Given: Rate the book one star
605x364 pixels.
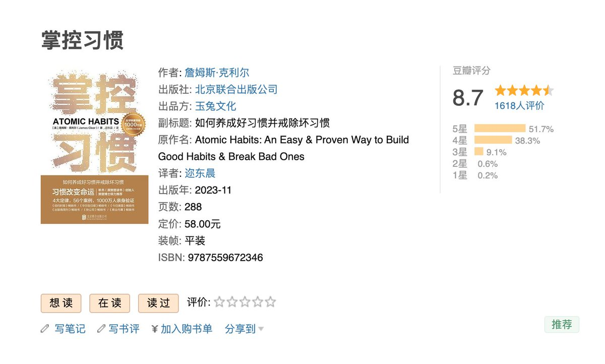Looking at the screenshot, I should coord(219,302).
